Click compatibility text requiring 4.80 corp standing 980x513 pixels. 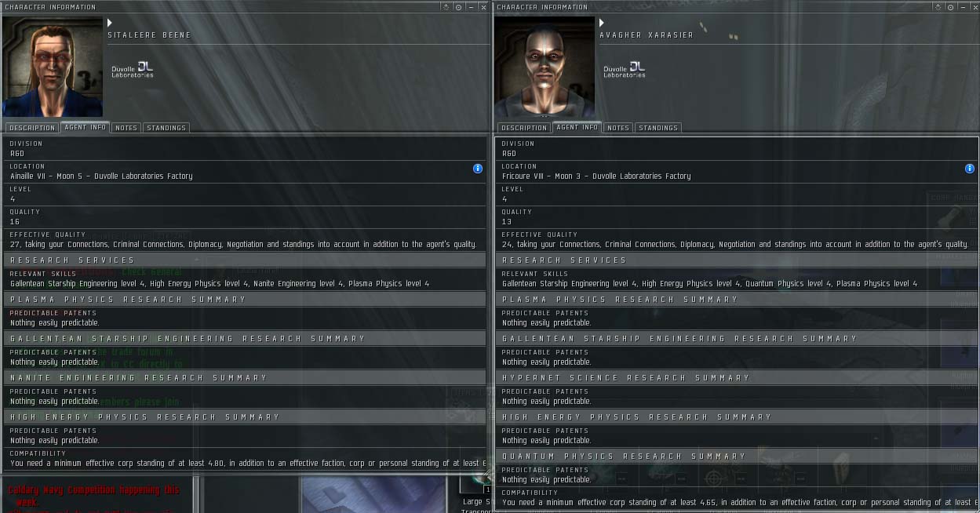248,464
